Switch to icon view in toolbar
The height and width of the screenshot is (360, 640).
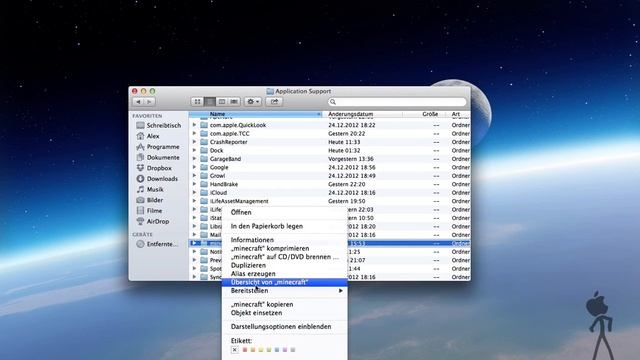tap(197, 102)
